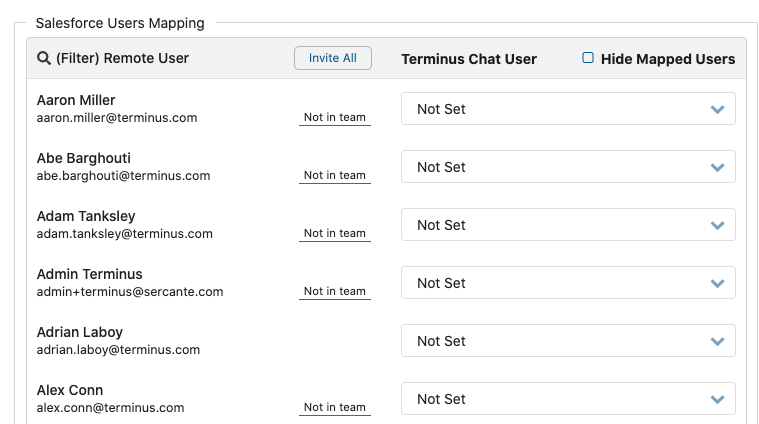Open the Alex Conn chat user dropdown
The height and width of the screenshot is (424, 759).
pyautogui.click(x=568, y=399)
